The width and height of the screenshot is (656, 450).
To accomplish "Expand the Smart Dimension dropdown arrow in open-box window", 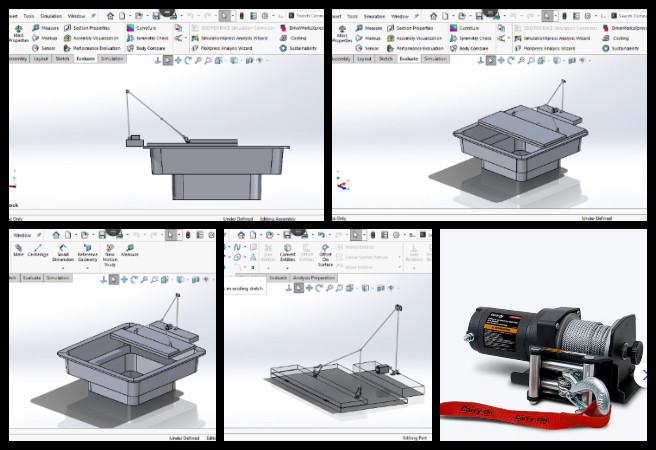I will point(63,268).
